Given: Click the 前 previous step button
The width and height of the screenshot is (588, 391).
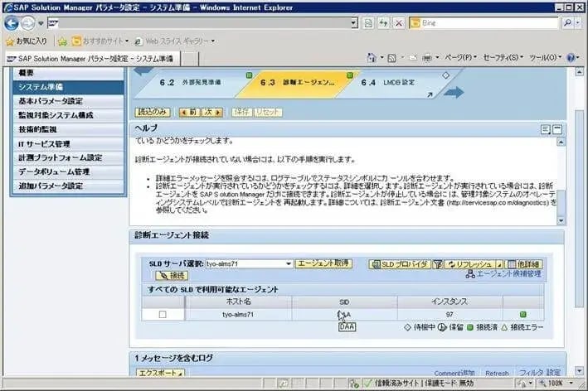Looking at the screenshot, I should pyautogui.click(x=190, y=112).
